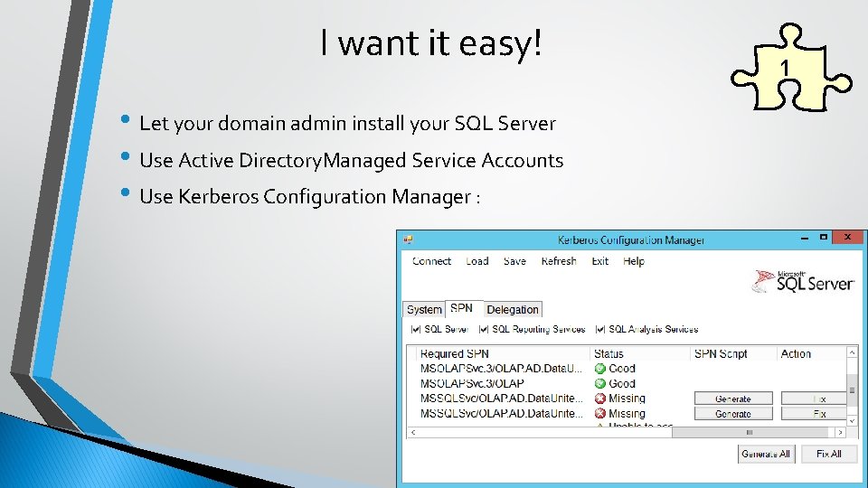
Task: Click the vertical scrollbar thumb
Action: coord(852,389)
